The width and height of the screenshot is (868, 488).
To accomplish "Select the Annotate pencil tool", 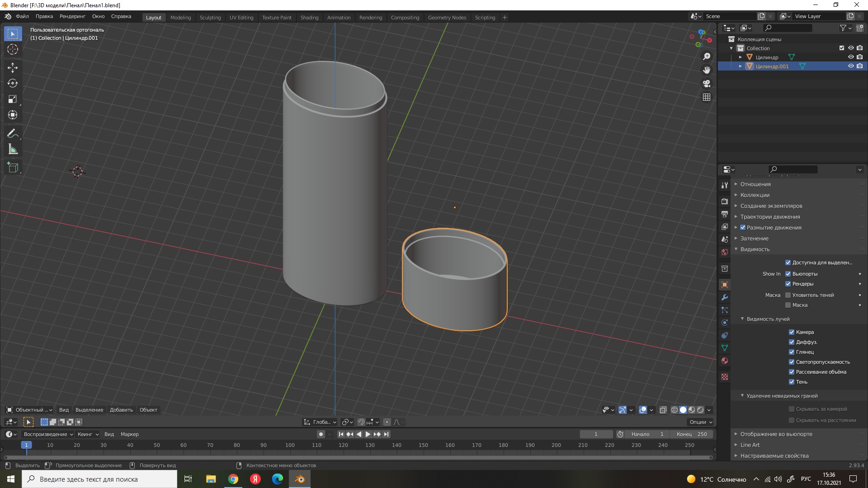I will [13, 133].
